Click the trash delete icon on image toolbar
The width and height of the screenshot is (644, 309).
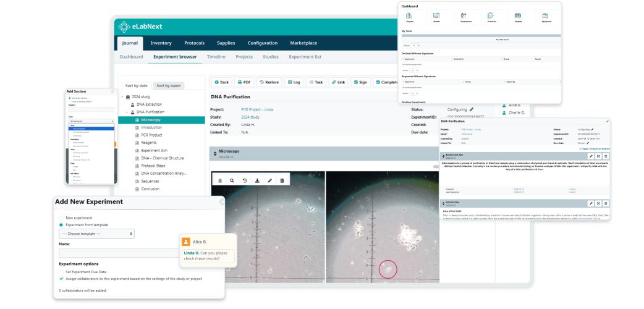(x=282, y=180)
